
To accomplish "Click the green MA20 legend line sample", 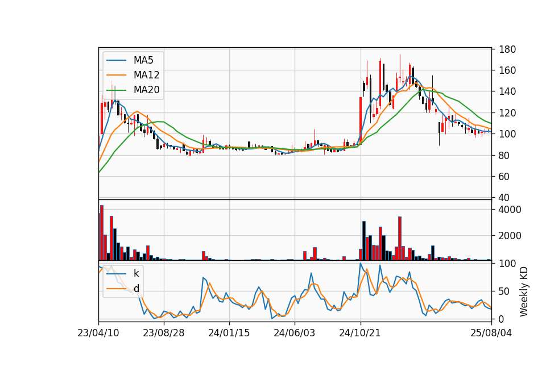I will (x=116, y=90).
